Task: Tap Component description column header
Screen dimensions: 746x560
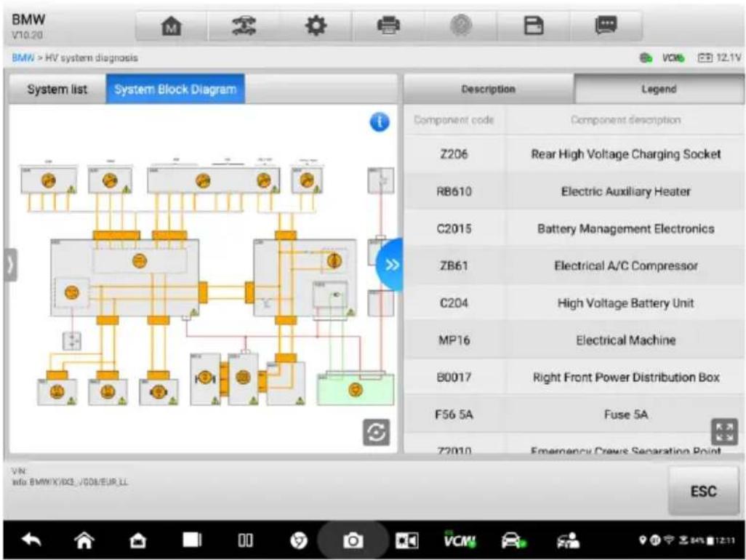Action: click(x=625, y=120)
